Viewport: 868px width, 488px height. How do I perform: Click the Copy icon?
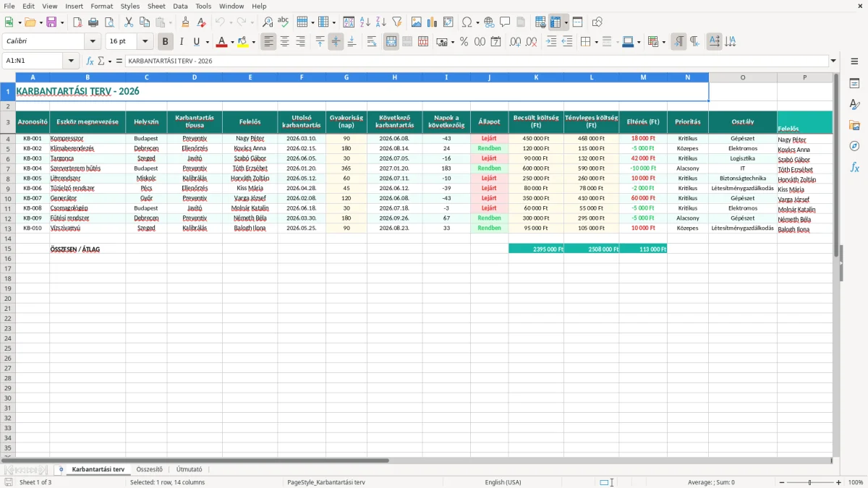click(145, 22)
